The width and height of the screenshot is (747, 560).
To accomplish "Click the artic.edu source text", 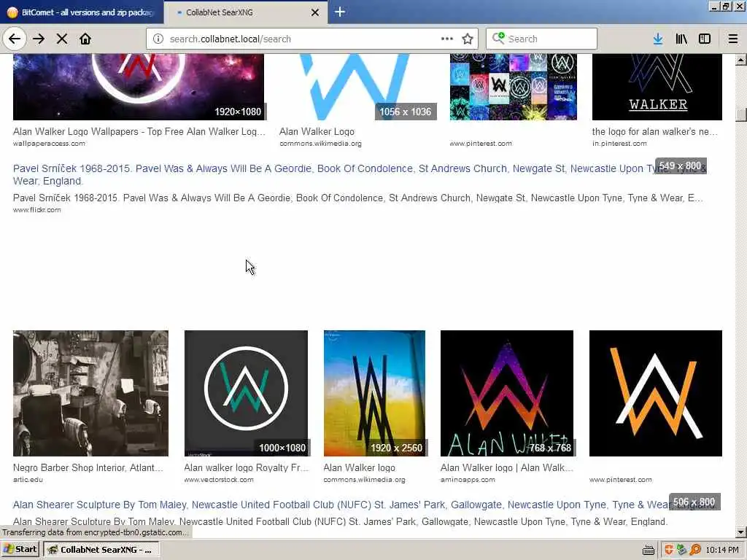I will tap(28, 480).
